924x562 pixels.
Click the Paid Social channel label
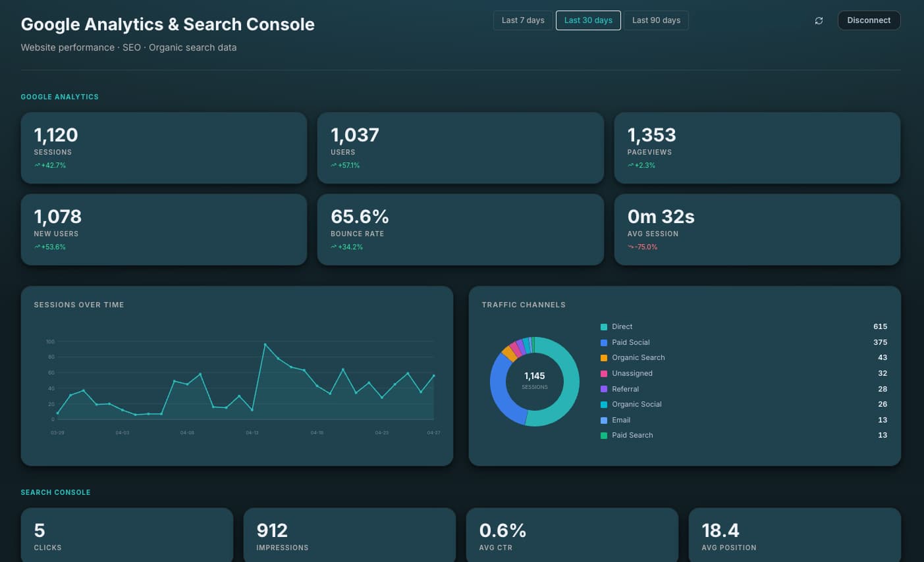630,343
